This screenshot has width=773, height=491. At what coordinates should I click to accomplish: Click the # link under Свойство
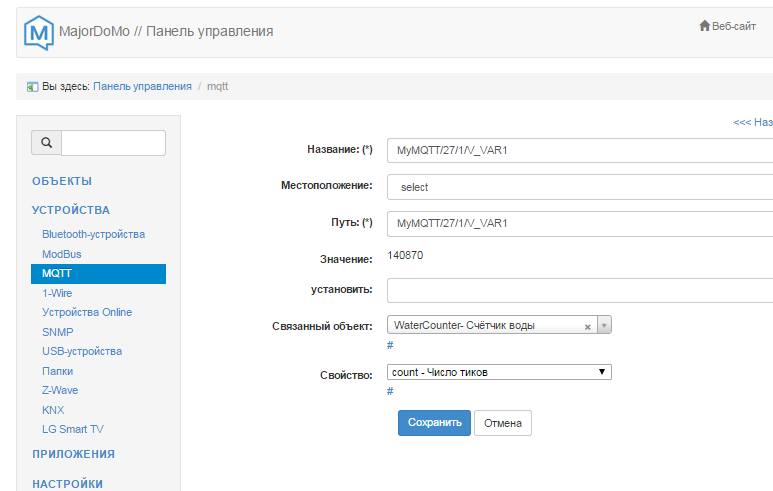(390, 391)
